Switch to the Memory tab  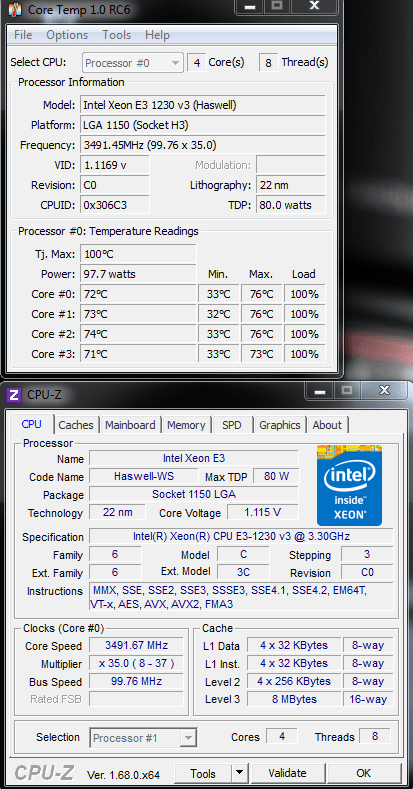pyautogui.click(x=186, y=425)
